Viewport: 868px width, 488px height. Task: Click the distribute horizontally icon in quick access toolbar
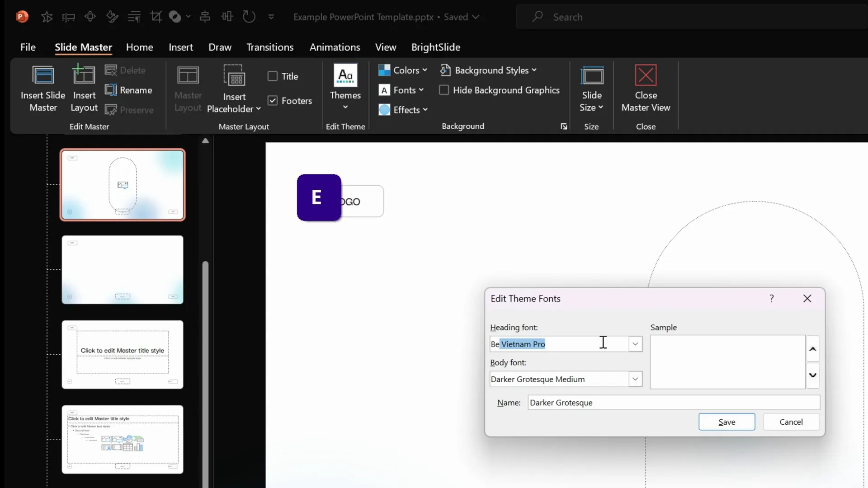point(227,17)
